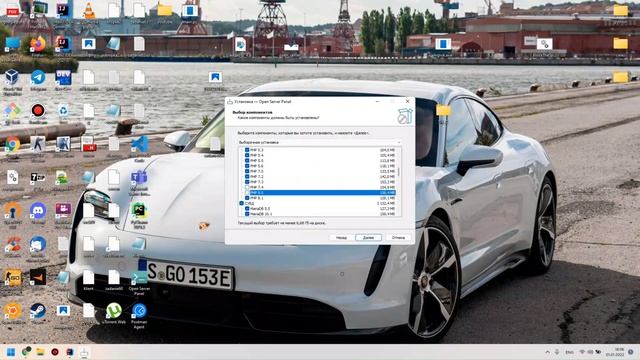The height and width of the screenshot is (360, 640).
Task: Select the PDF file icon on desktop
Action: [x=13, y=10]
